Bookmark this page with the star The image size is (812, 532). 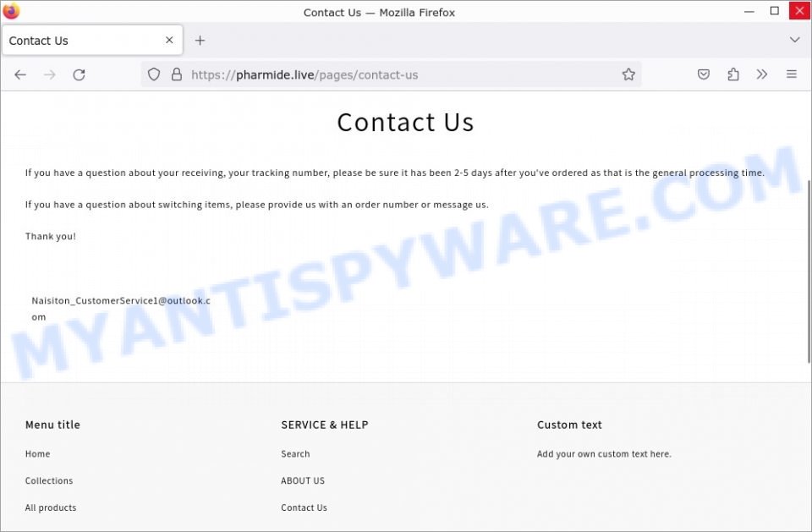(x=628, y=74)
